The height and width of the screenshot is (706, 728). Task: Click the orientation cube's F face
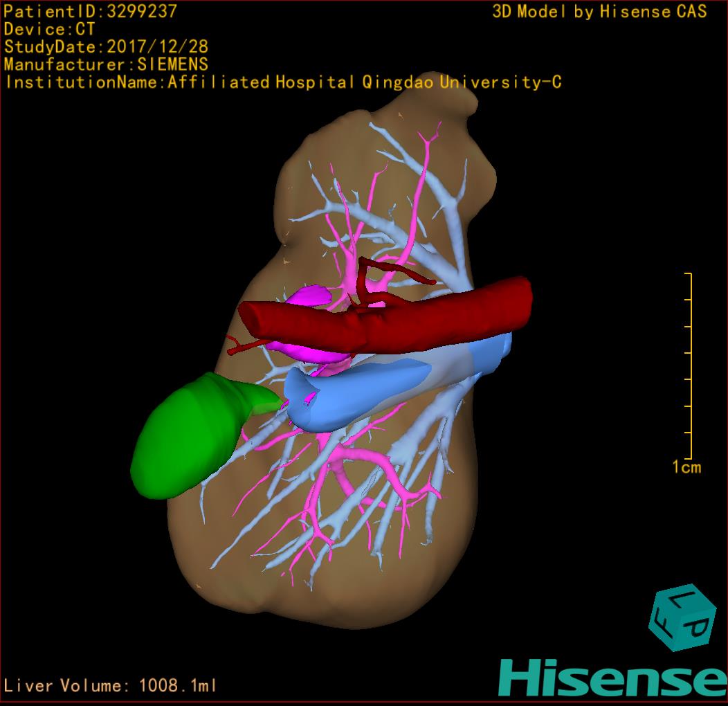[663, 622]
